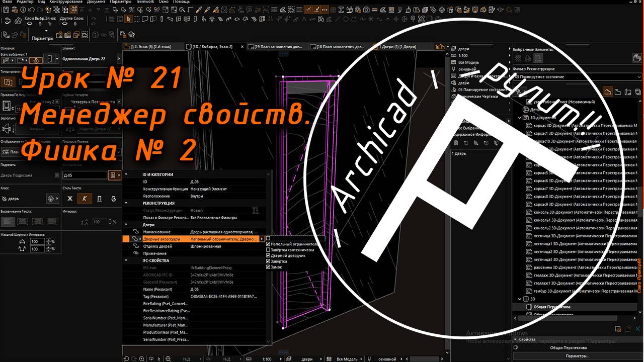Switch to the 2. Этаж floor plan tab

[151, 47]
